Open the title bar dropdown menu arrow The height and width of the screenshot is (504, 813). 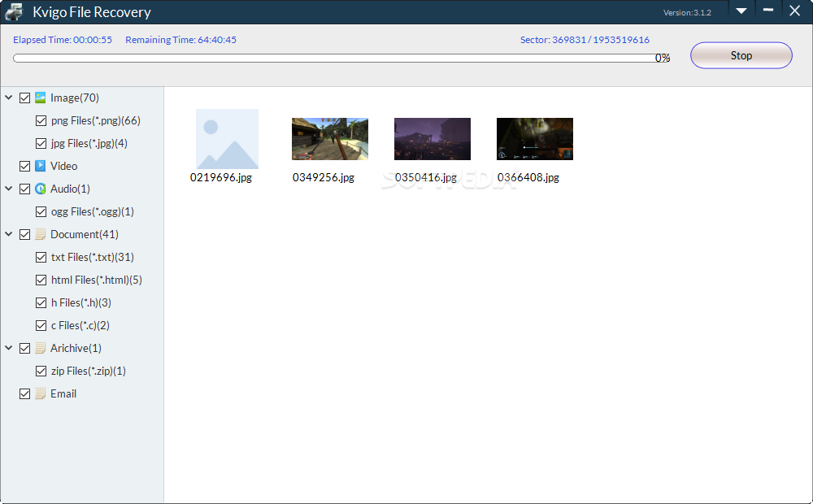[x=741, y=11]
